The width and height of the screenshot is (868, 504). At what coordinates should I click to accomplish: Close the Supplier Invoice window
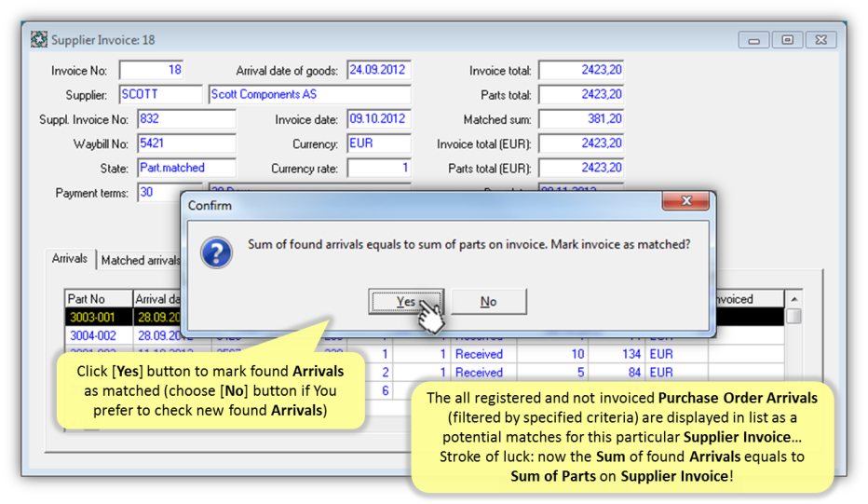821,40
